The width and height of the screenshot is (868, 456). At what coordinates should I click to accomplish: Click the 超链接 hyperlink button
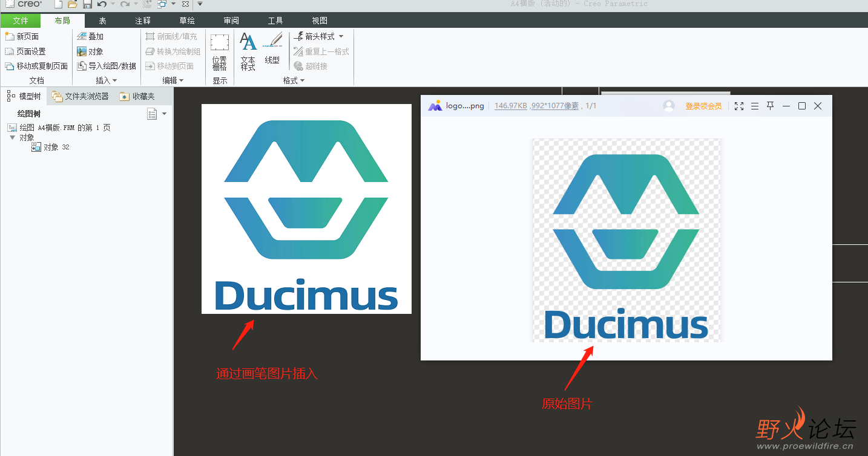(x=311, y=66)
